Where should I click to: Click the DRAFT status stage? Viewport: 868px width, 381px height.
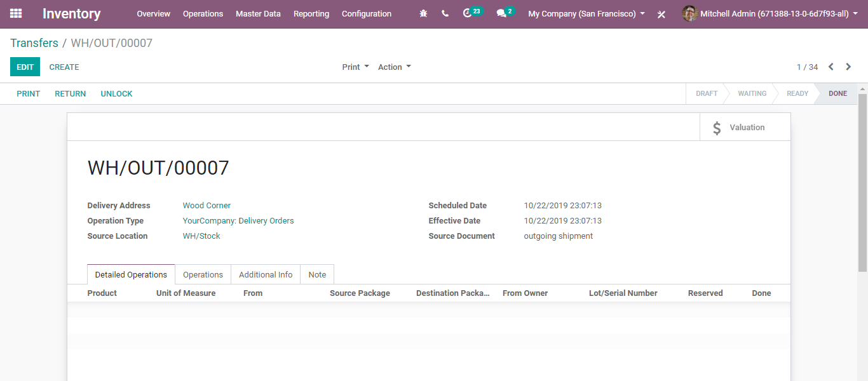[707, 93]
